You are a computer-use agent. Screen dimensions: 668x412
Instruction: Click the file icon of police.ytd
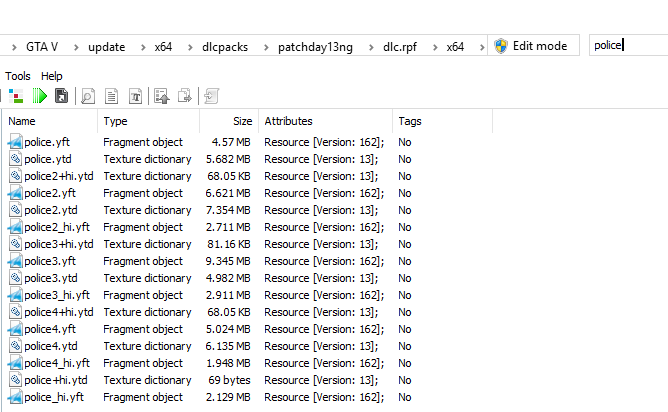(15, 159)
